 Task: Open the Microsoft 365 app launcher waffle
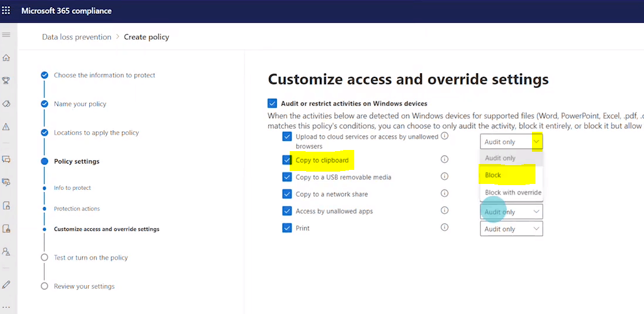click(6, 11)
